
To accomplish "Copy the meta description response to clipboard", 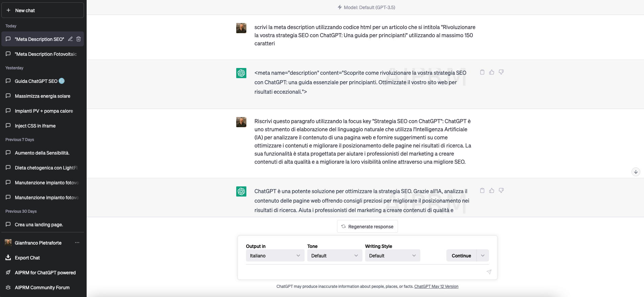I will point(482,72).
